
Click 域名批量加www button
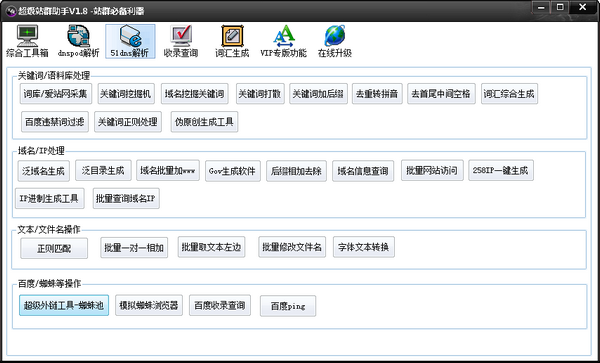tap(168, 170)
